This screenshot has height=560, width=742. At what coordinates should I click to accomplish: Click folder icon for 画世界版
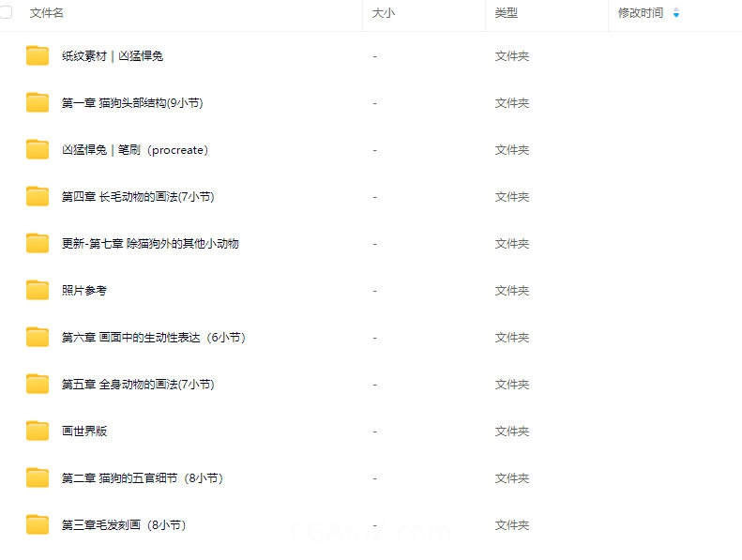tap(38, 431)
